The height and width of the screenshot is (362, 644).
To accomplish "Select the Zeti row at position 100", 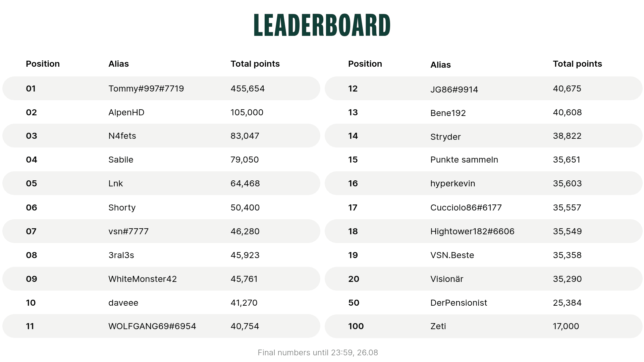I will click(484, 326).
